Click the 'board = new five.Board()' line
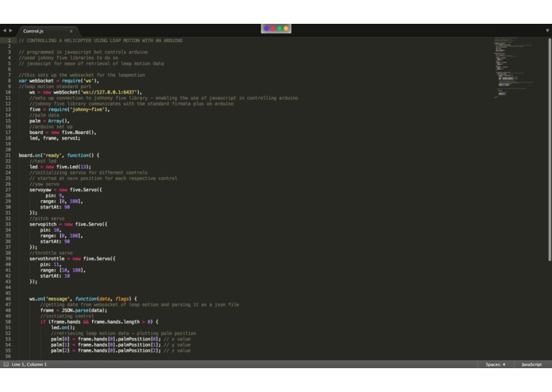 click(63, 133)
